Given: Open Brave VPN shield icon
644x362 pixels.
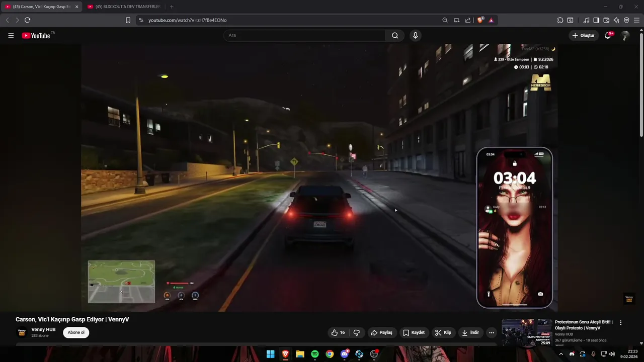Looking at the screenshot, I should (x=626, y=20).
